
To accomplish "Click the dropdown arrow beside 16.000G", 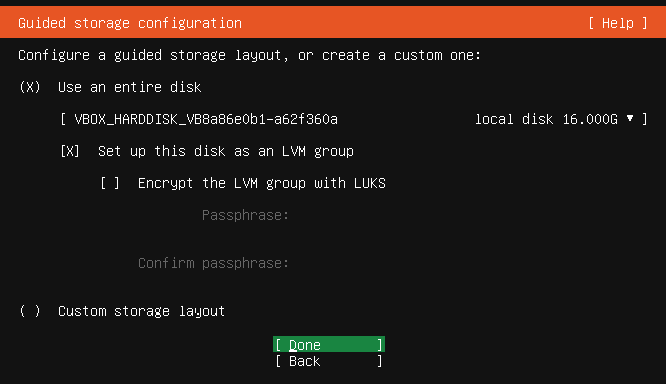I will [x=630, y=119].
